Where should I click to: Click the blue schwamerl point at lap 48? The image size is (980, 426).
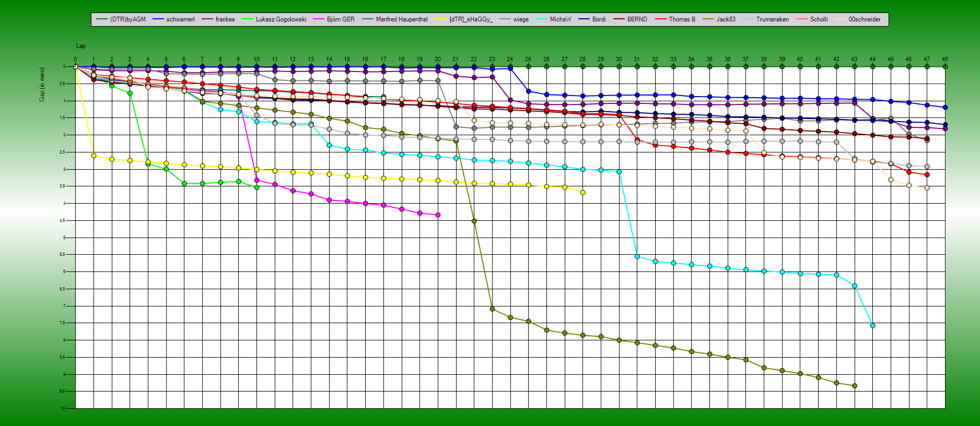click(x=945, y=108)
